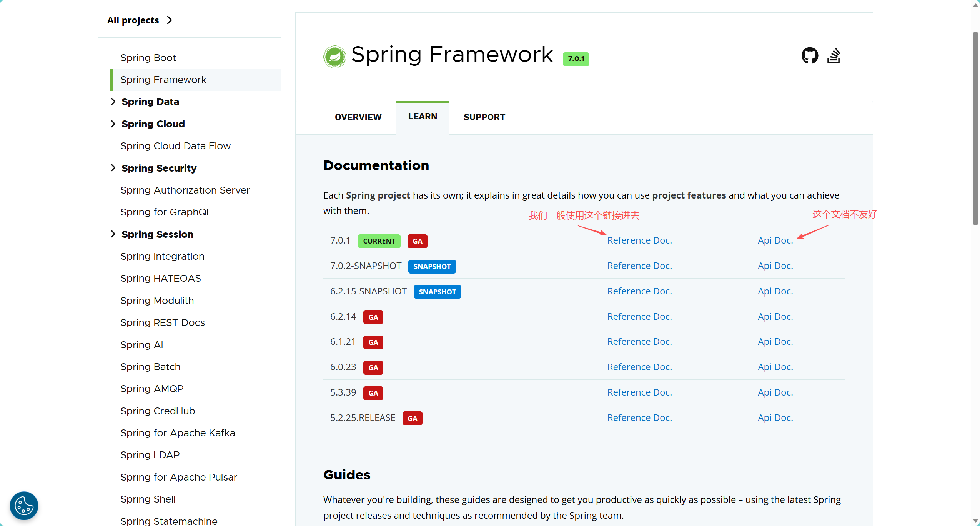This screenshot has height=526, width=980.
Task: Click the green CURRENT badge
Action: pyautogui.click(x=379, y=241)
